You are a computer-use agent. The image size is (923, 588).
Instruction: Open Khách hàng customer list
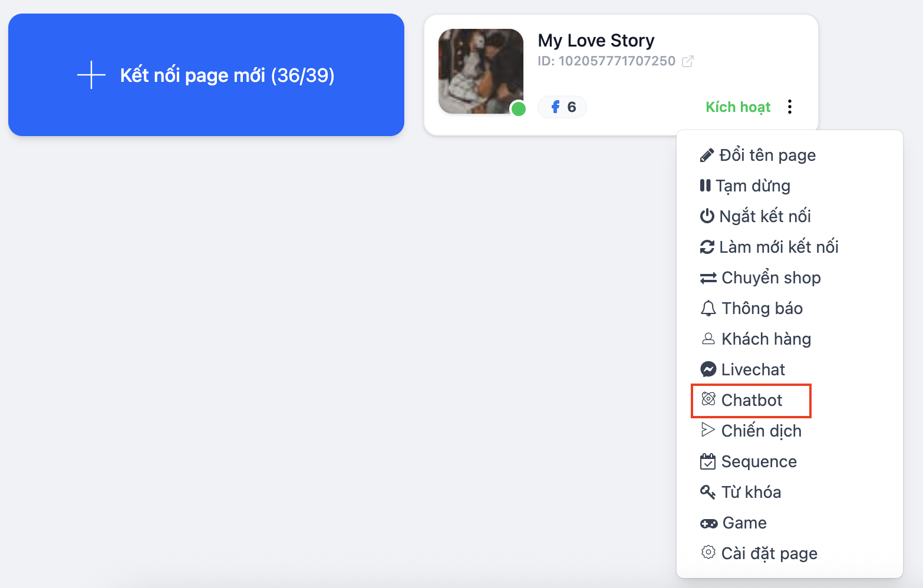coord(766,339)
